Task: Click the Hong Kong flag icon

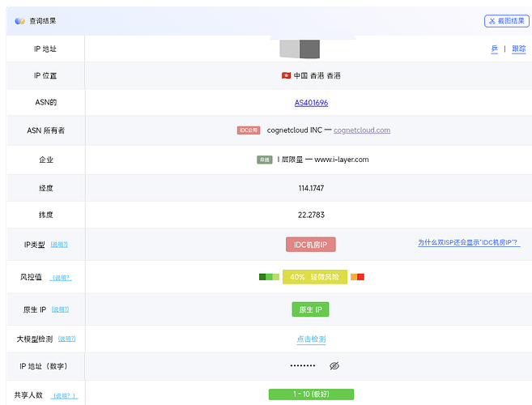Action: tap(286, 75)
